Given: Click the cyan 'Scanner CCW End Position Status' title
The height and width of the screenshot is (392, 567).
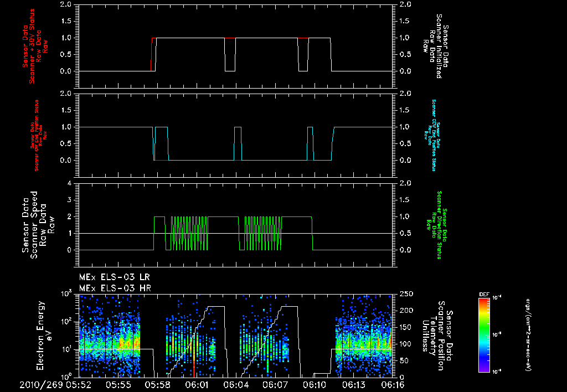Looking at the screenshot, I should coord(434,135).
